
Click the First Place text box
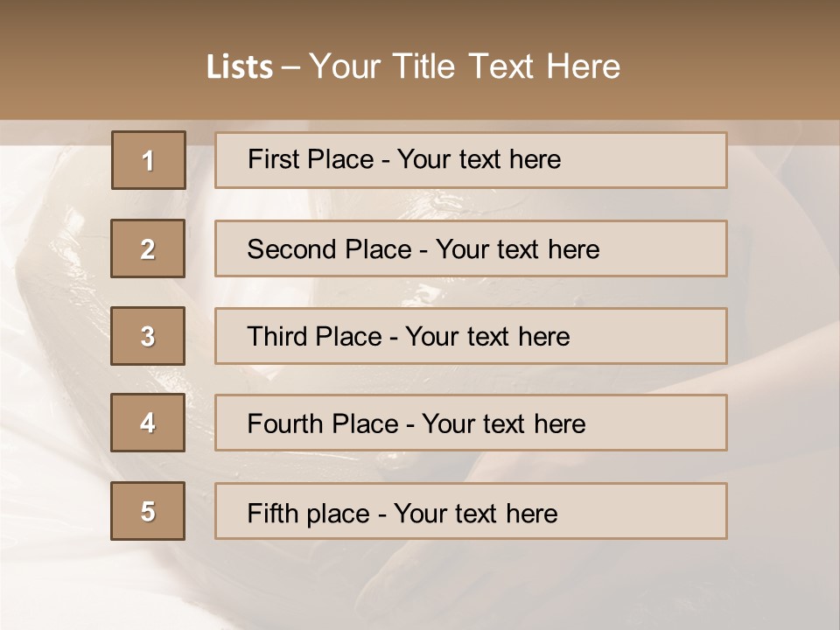coord(471,160)
